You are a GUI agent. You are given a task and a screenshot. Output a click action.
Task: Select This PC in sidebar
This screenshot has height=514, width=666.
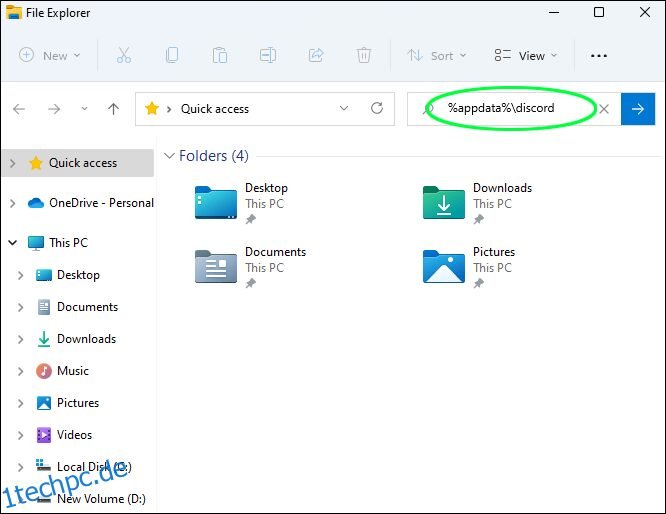coord(58,243)
